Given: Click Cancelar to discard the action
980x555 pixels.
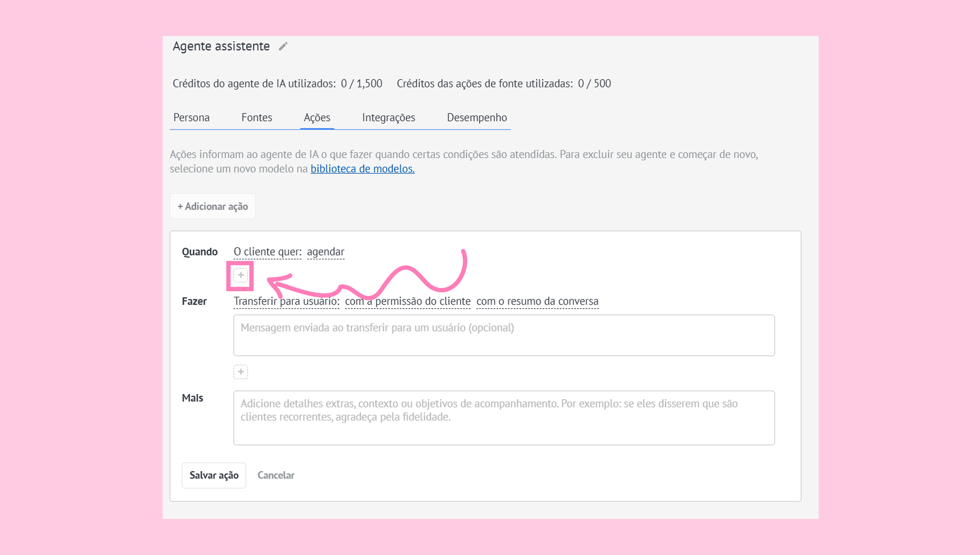Looking at the screenshot, I should pyautogui.click(x=276, y=475).
